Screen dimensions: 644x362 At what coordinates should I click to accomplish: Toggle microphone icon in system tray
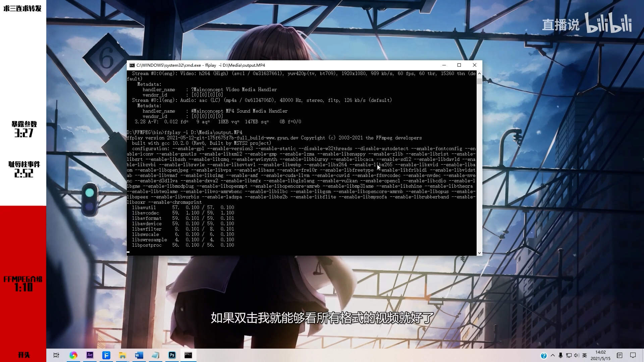[560, 355]
